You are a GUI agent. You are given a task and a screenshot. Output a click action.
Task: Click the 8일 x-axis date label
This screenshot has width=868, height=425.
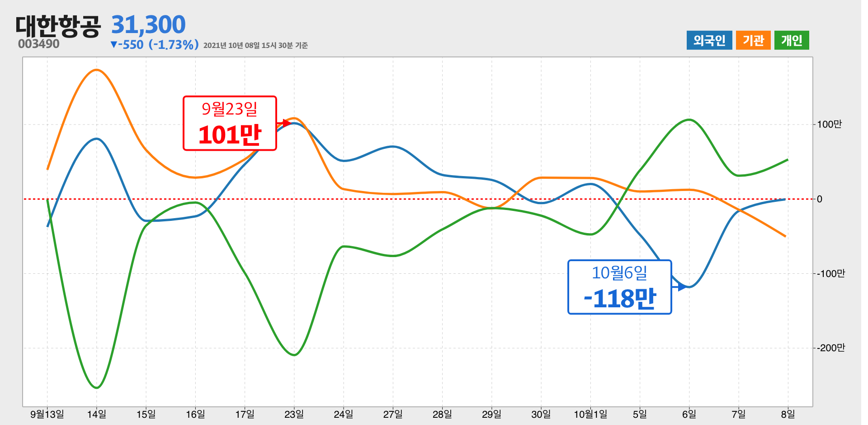[x=788, y=414]
